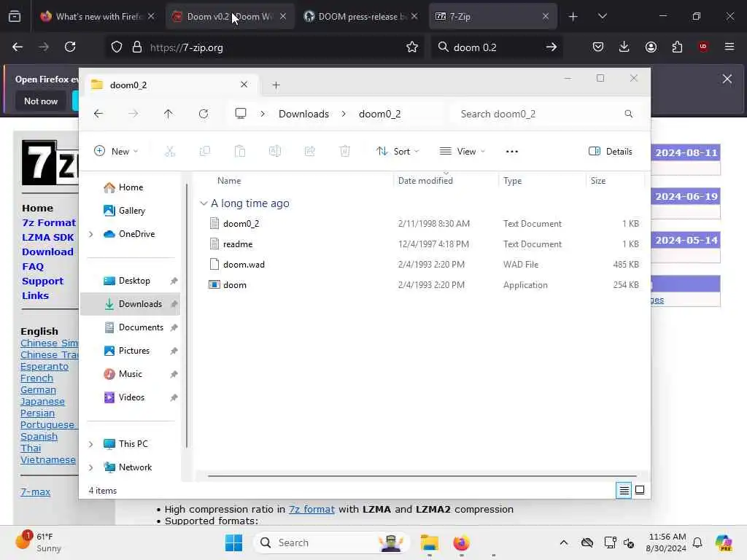The image size is (747, 560).
Task: Click the Delete trash icon in Explorer
Action: click(x=345, y=152)
